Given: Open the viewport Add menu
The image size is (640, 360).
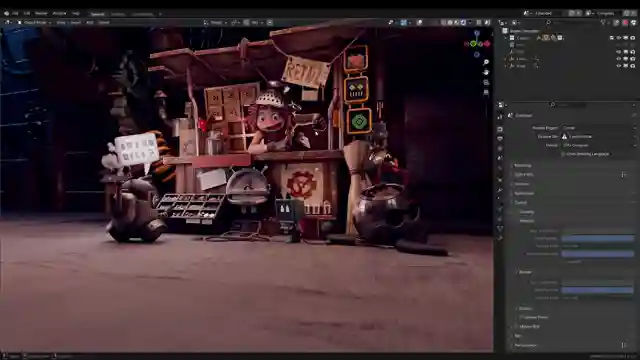Looking at the screenshot, I should pos(90,22).
